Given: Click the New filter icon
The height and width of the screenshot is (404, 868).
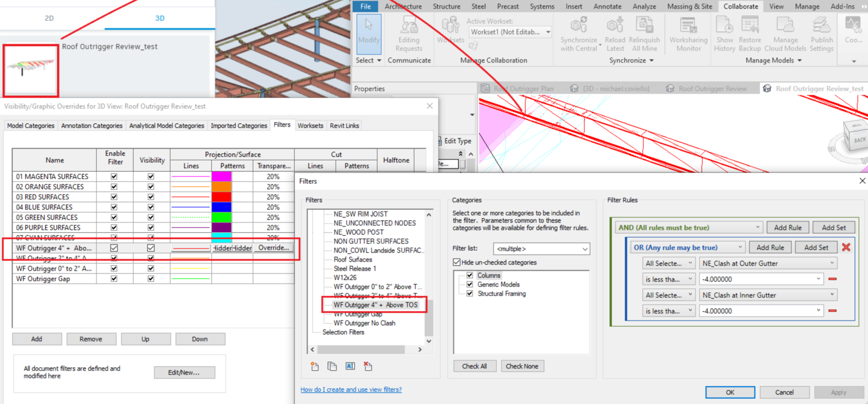Looking at the screenshot, I should pyautogui.click(x=315, y=367).
